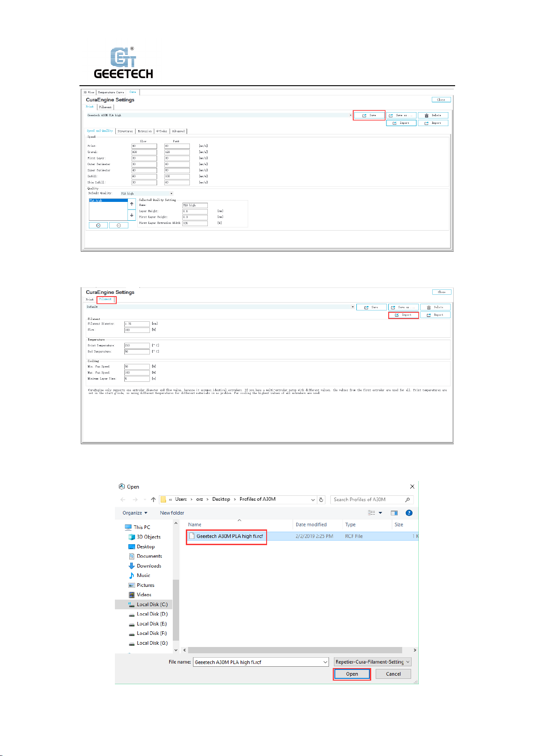The image size is (535, 756).
Task: Select This PC in the navigation pane
Action: point(142,527)
